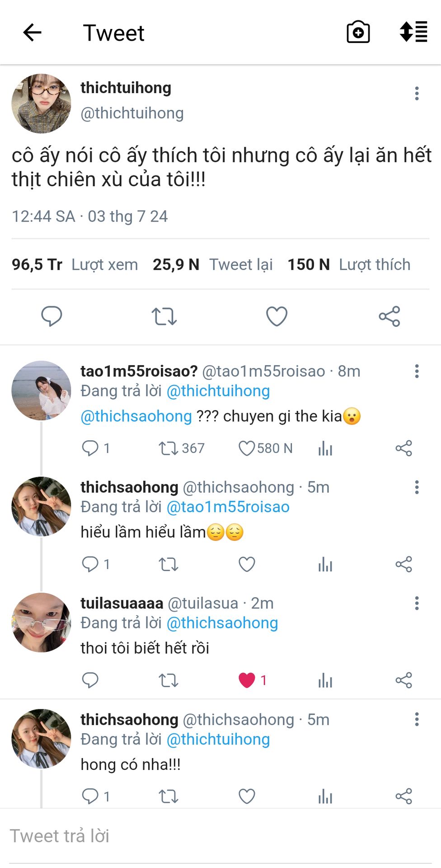Like the "hiểu lầm hiểu lầm" reply

click(x=247, y=564)
